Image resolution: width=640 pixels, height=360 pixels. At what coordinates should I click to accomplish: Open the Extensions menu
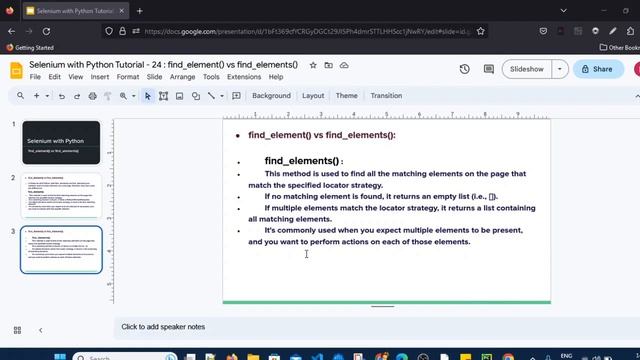click(244, 77)
